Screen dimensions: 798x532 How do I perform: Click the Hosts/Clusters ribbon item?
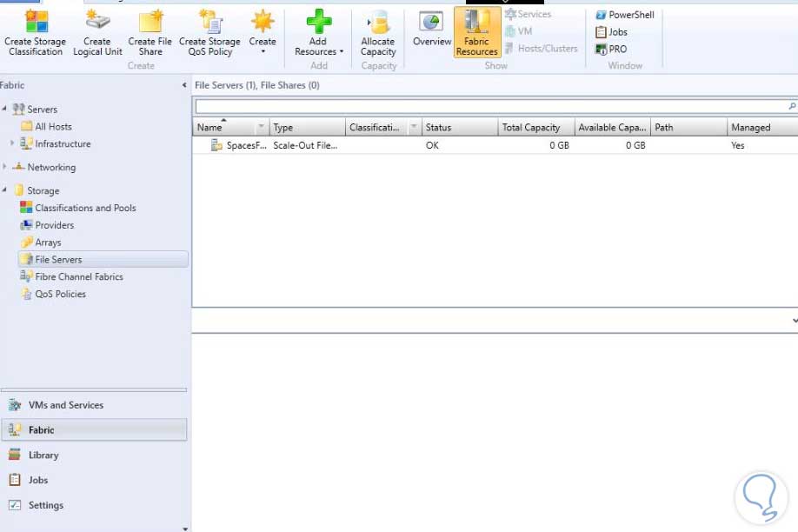tap(542, 49)
